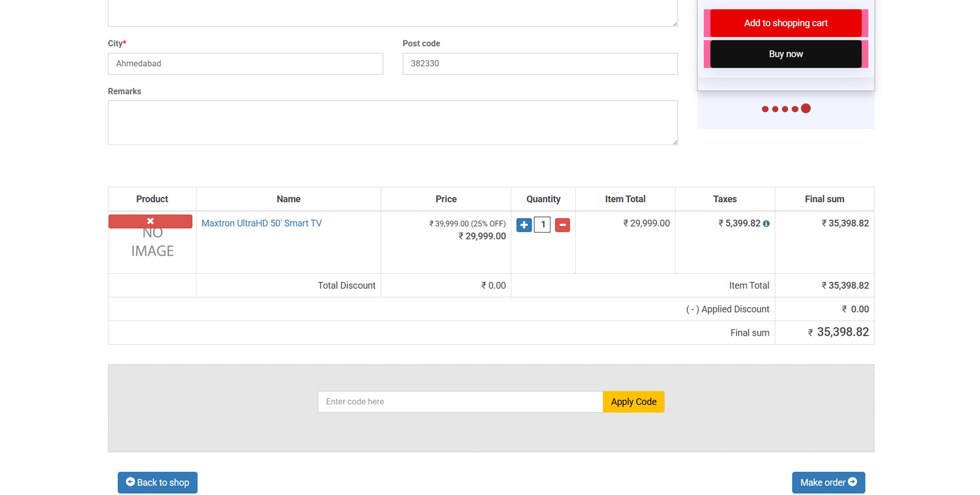Open Maxtron UltraHD 50' Smart TV link
This screenshot has width=980, height=495.
(262, 223)
